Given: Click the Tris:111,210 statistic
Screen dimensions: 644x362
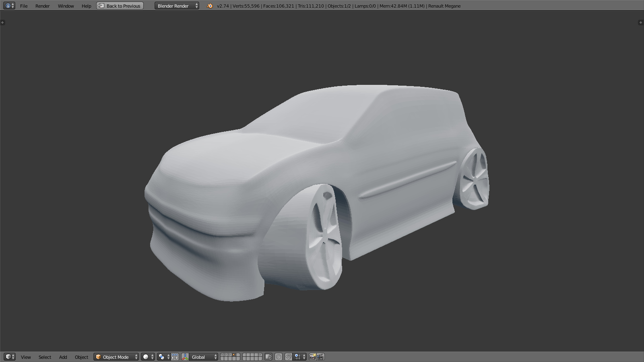Looking at the screenshot, I should (x=311, y=6).
